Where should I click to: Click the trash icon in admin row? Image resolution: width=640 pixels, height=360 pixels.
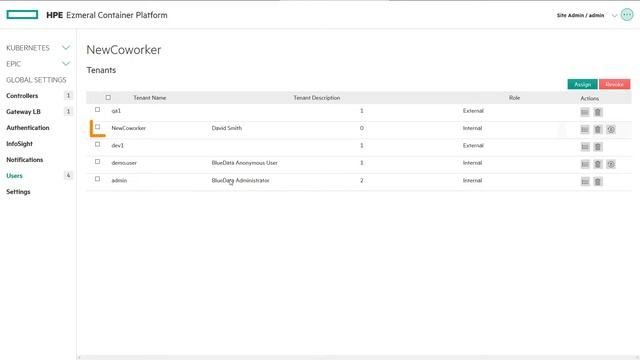pyautogui.click(x=598, y=182)
